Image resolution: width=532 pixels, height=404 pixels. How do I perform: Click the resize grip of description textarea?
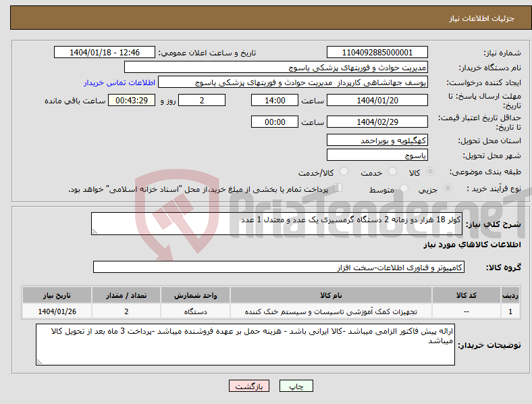click(95, 232)
